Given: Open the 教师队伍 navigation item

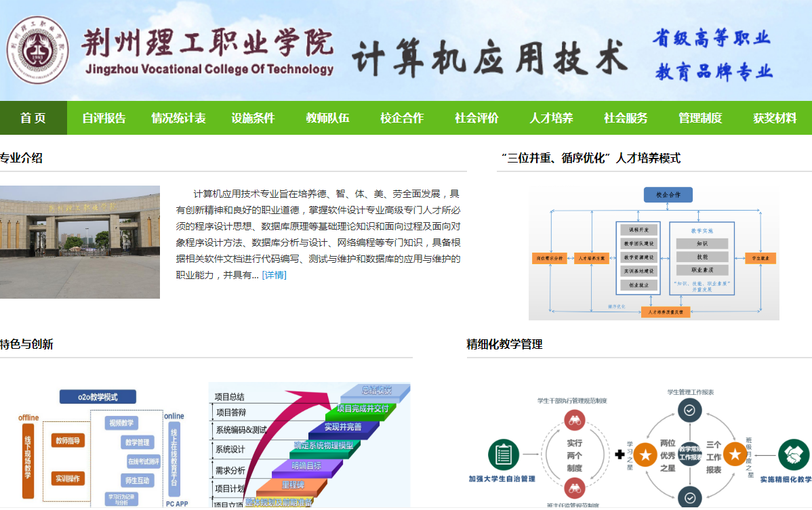Looking at the screenshot, I should [x=327, y=118].
